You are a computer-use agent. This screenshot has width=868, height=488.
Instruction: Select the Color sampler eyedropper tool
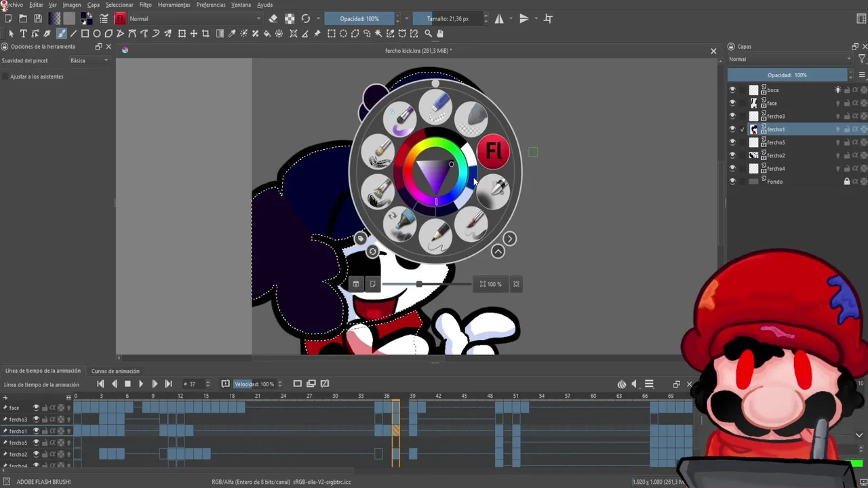click(x=231, y=33)
